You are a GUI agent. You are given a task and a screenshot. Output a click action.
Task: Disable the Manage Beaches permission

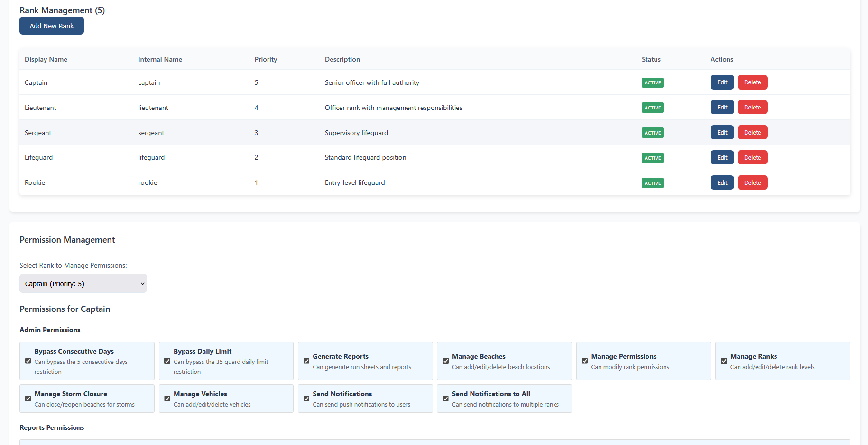[x=445, y=361]
